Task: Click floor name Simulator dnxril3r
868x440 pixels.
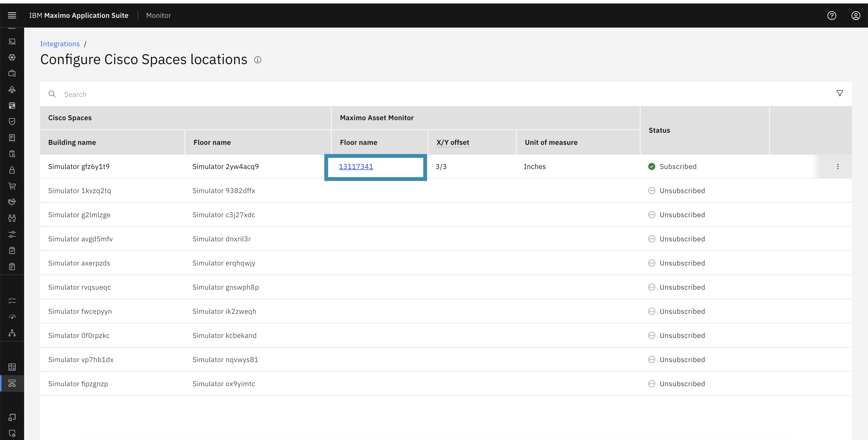Action: pos(221,239)
